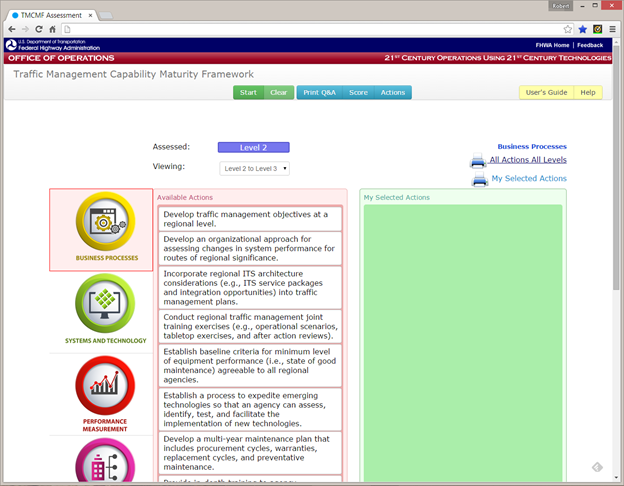The width and height of the screenshot is (624, 486).
Task: Select 'Conduct regional traffic management joint training' action
Action: coord(250,326)
